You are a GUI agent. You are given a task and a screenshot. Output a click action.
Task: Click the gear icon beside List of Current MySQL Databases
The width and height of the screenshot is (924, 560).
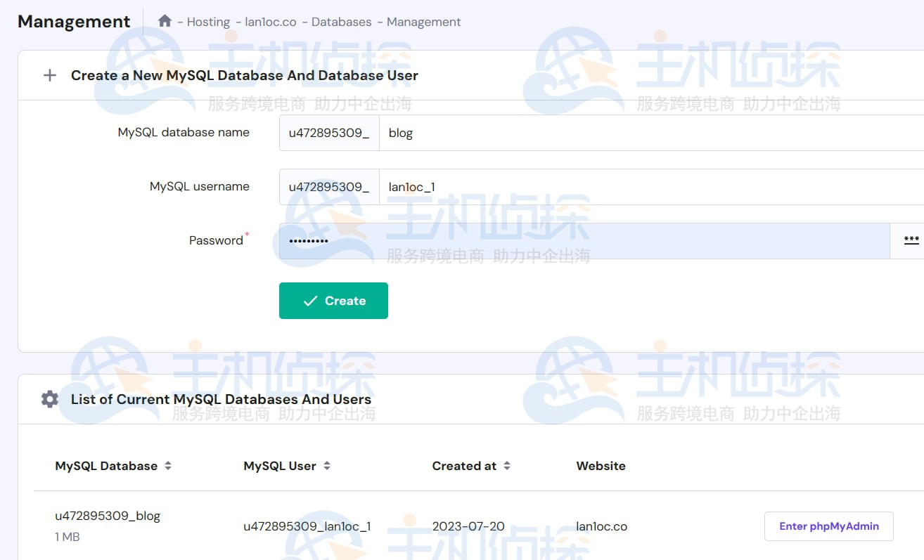[49, 399]
